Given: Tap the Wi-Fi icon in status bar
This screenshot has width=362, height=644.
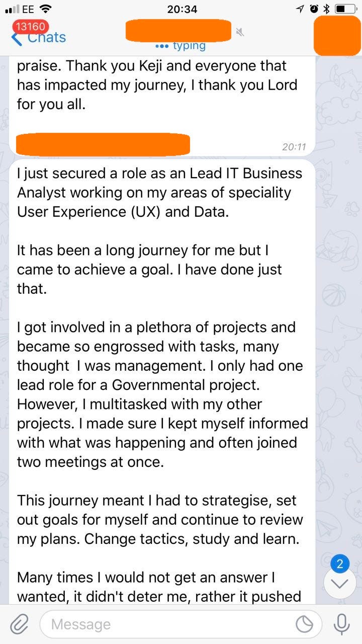Looking at the screenshot, I should point(46,9).
